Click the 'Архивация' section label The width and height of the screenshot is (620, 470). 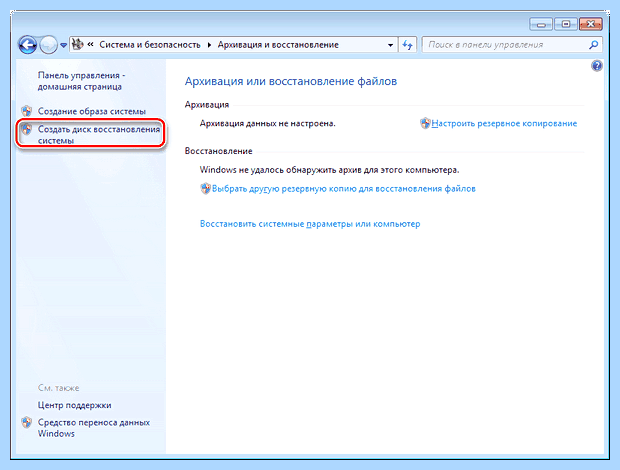pyautogui.click(x=207, y=105)
